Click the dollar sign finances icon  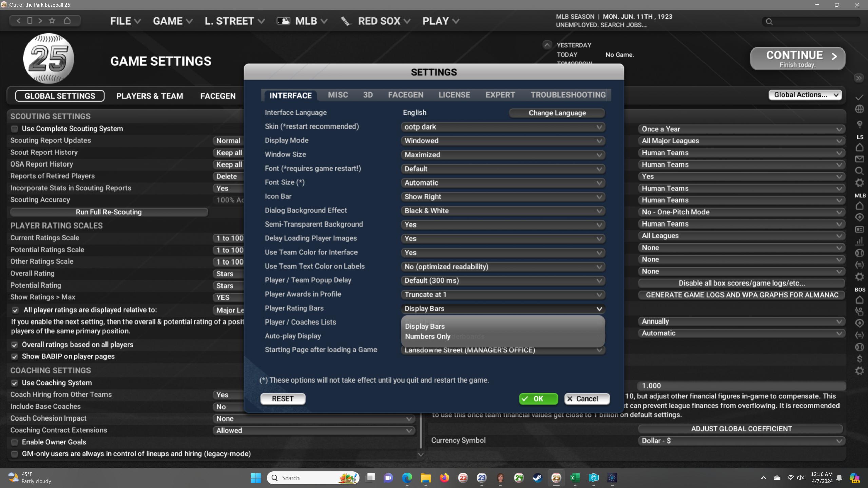point(859,358)
